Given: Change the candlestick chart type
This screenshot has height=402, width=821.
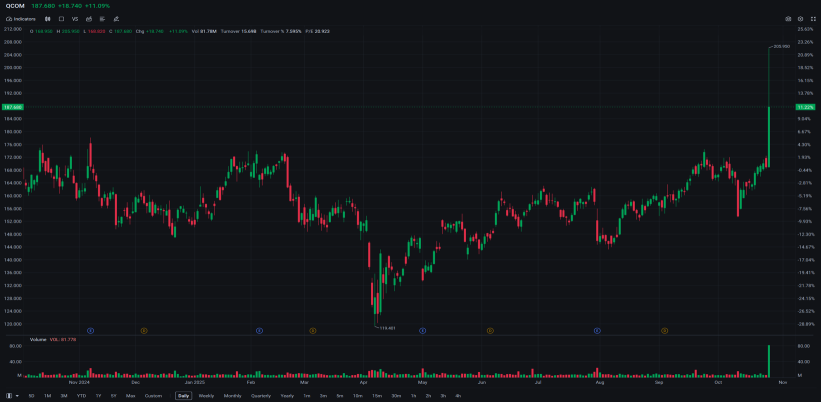Looking at the screenshot, I should [x=48, y=19].
